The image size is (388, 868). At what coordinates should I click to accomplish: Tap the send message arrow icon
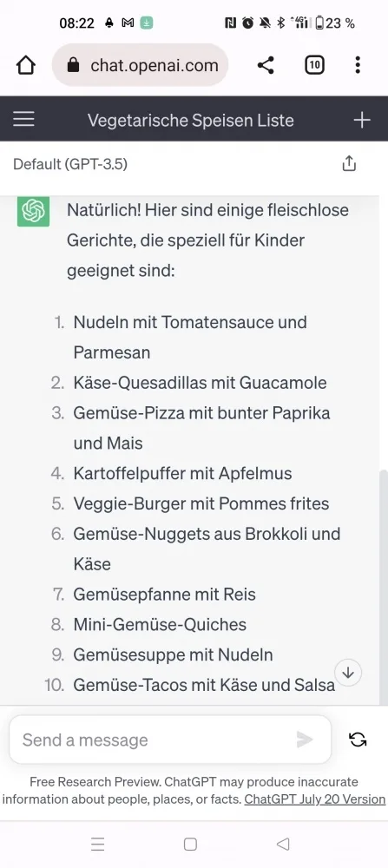305,740
